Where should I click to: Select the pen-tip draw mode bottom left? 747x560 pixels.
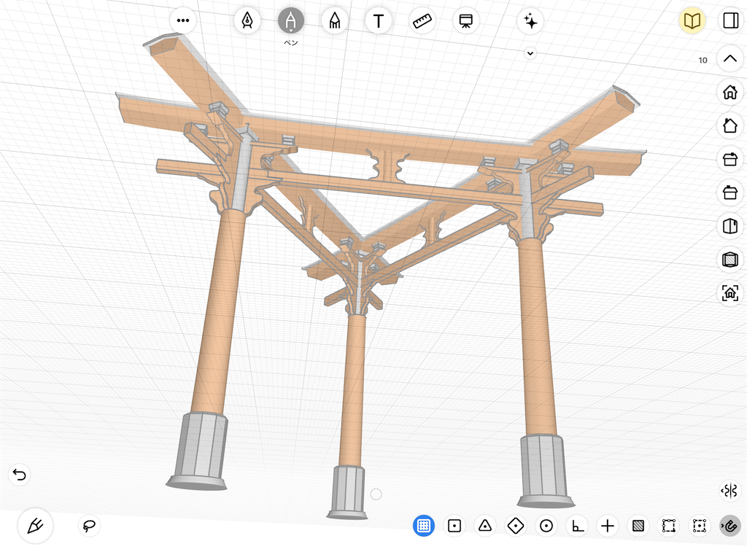[x=35, y=526]
